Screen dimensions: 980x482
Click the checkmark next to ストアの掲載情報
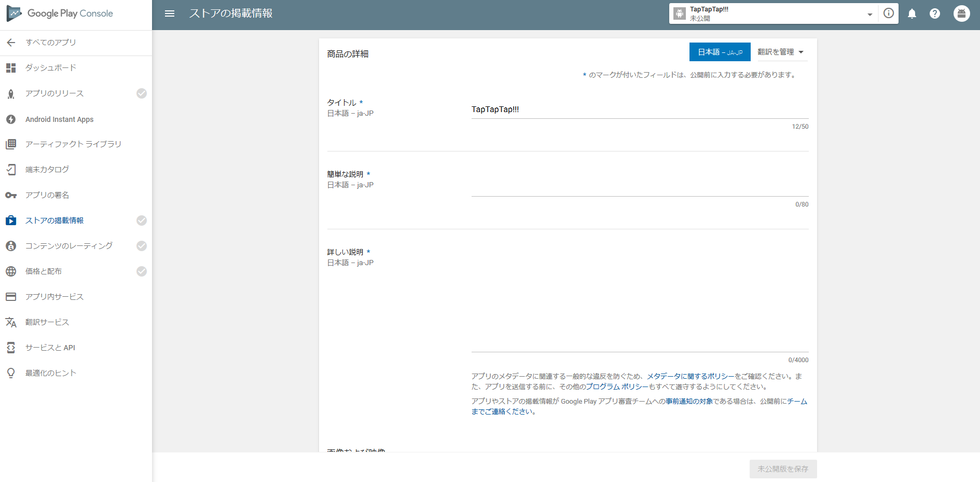tap(142, 221)
